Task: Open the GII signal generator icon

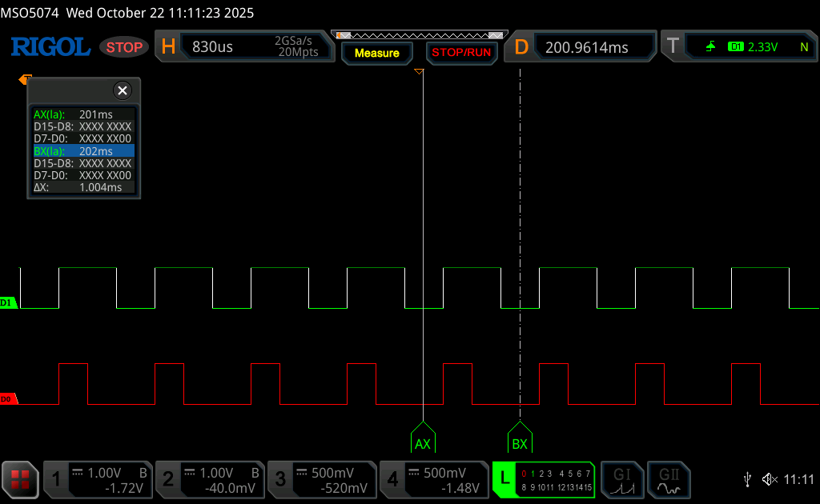Action: [669, 480]
